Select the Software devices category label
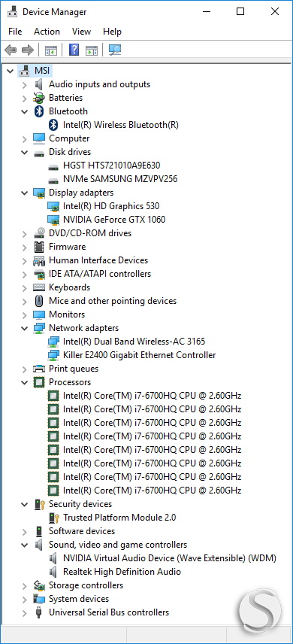Image resolution: width=293 pixels, height=644 pixels. pyautogui.click(x=82, y=531)
